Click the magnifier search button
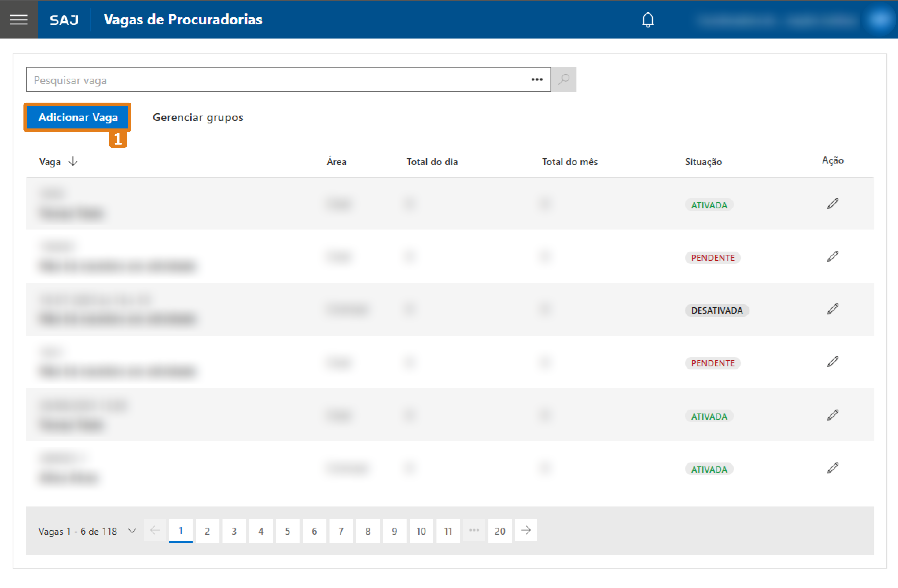 (x=563, y=80)
